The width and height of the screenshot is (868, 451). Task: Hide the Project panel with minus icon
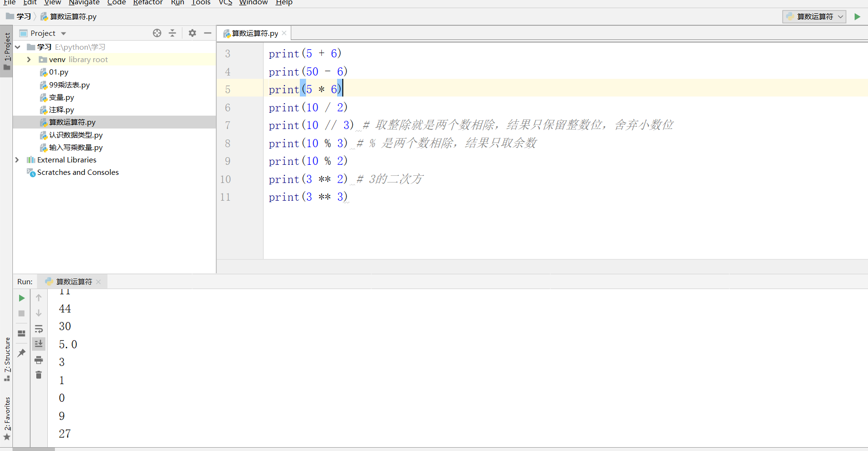[208, 33]
